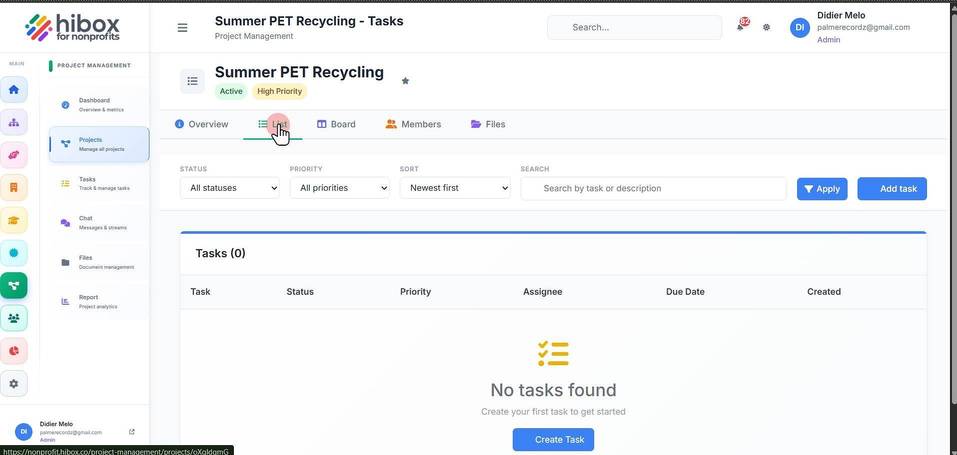The image size is (957, 455).
Task: Open Chat in Project Management menu
Action: pos(99,223)
